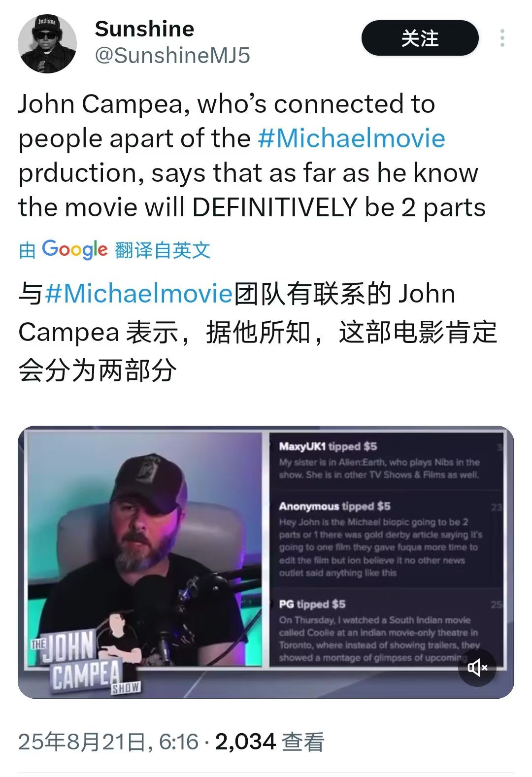
Task: Click the Sunshine display name
Action: point(144,29)
